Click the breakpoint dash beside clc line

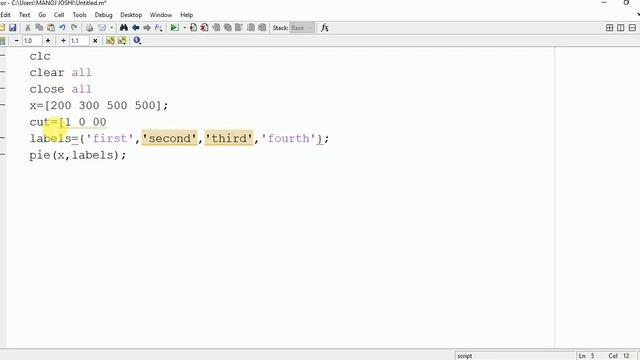coord(3,56)
